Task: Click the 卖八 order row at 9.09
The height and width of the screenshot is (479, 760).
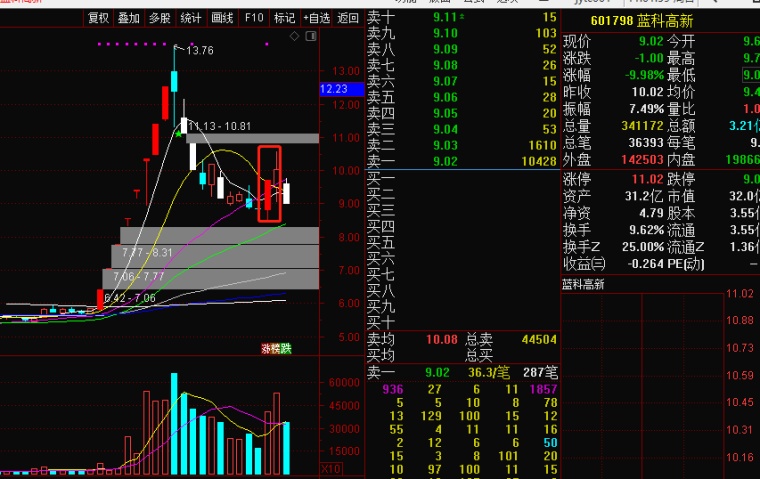Action: 462,49
